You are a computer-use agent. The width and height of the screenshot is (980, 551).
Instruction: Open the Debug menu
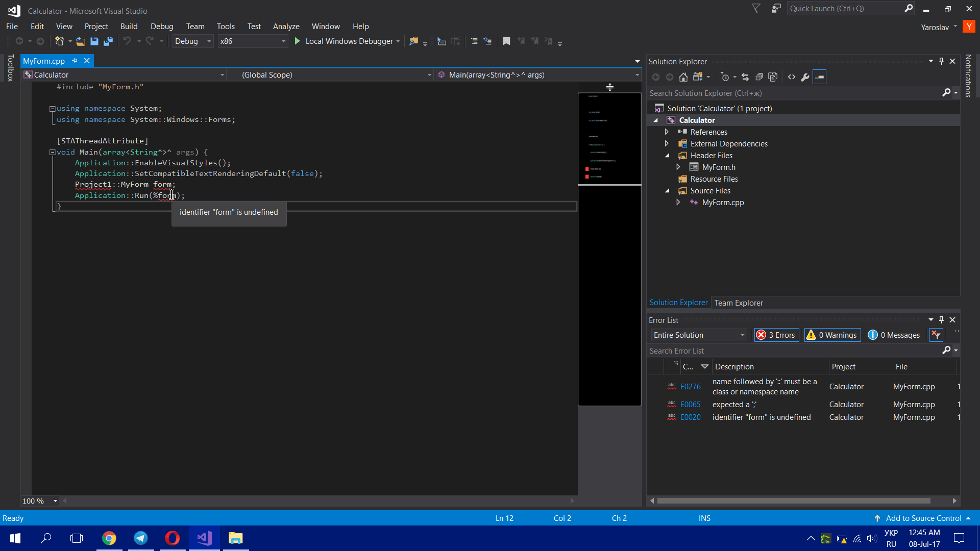pos(161,26)
